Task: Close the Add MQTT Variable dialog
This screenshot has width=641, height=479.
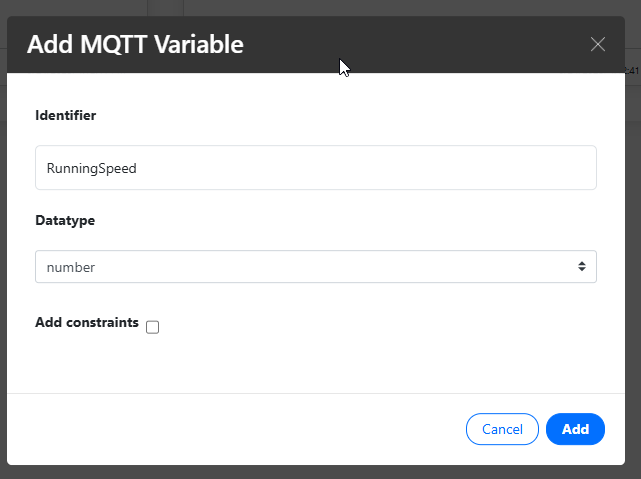Action: coord(598,44)
